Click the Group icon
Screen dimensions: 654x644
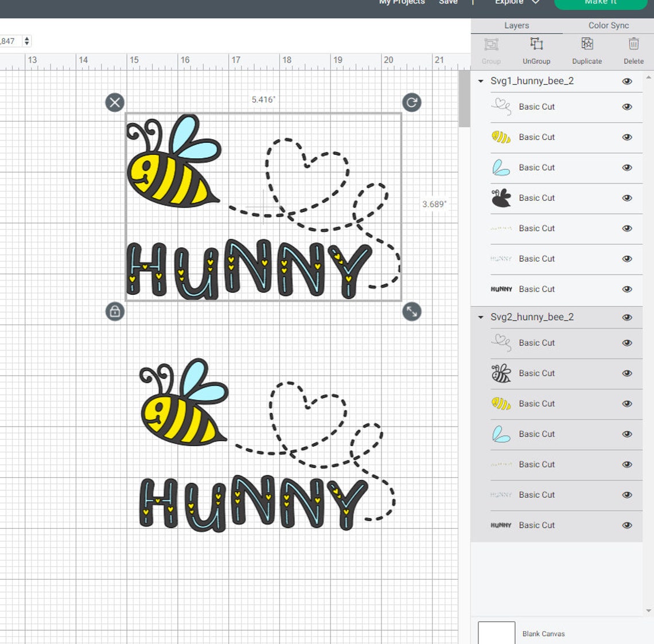490,50
